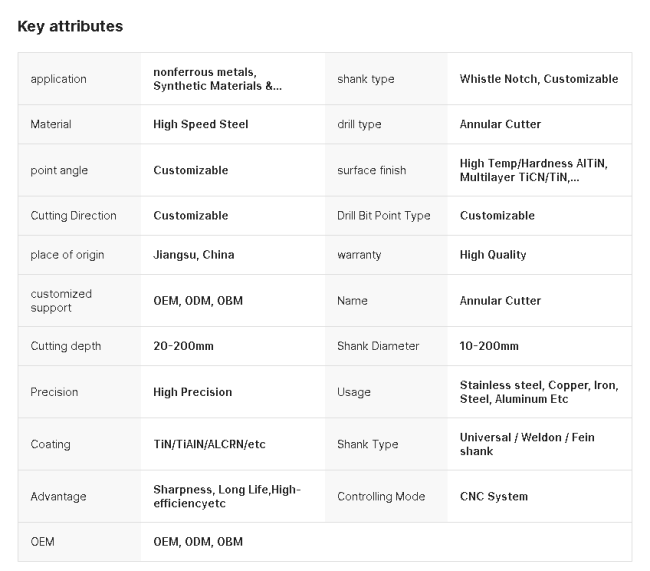Select the "10-200mm" shank diameter value
650x571 pixels.
click(489, 346)
